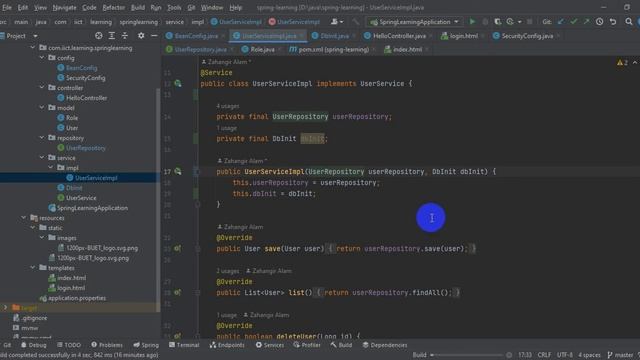Hide the Project panel with minus icon
Image resolution: width=640 pixels, height=360 pixels.
tap(154, 36)
